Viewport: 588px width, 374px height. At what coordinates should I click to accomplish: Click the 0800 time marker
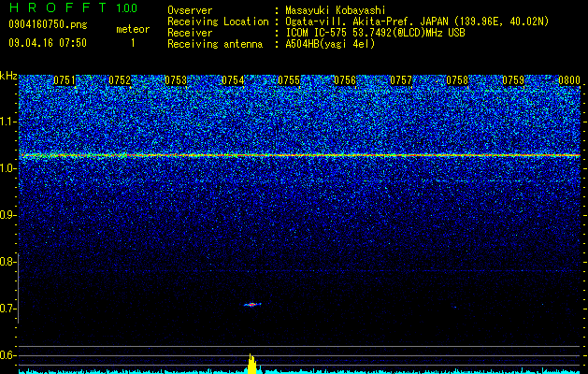569,80
